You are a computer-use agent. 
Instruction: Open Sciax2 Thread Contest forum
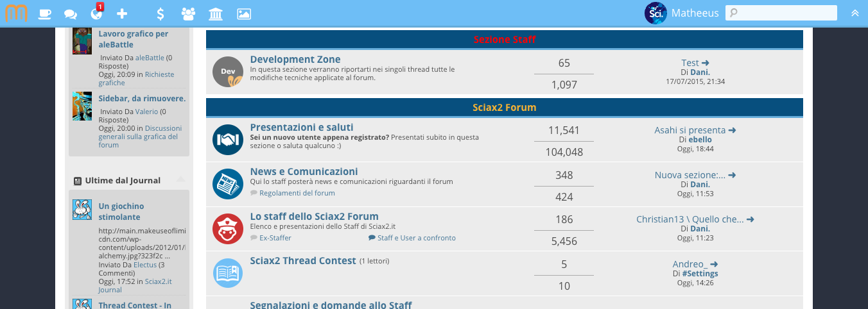[303, 261]
